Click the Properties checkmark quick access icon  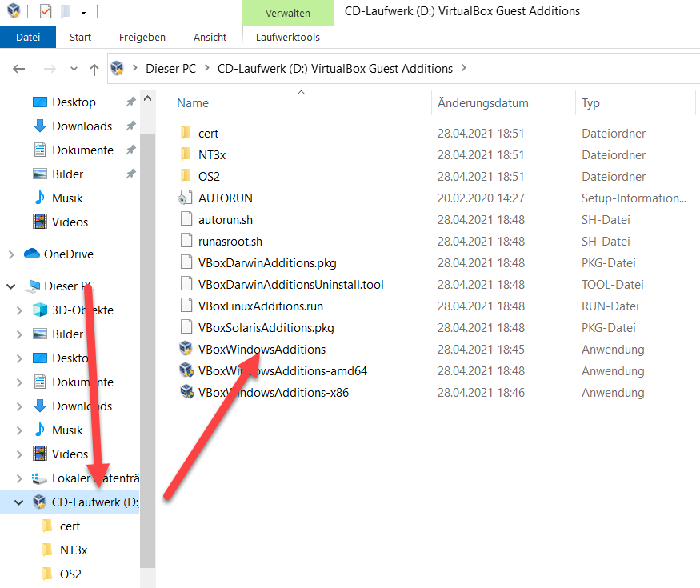coord(45,11)
